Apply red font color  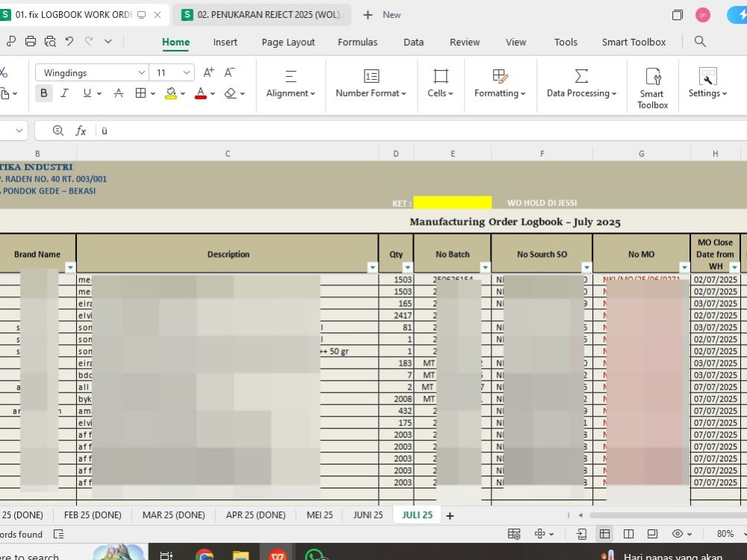(200, 93)
